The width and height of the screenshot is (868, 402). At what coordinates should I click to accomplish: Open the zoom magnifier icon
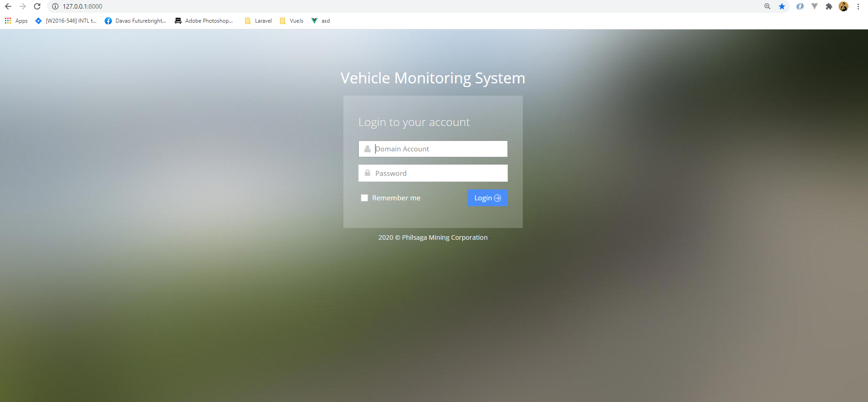767,6
